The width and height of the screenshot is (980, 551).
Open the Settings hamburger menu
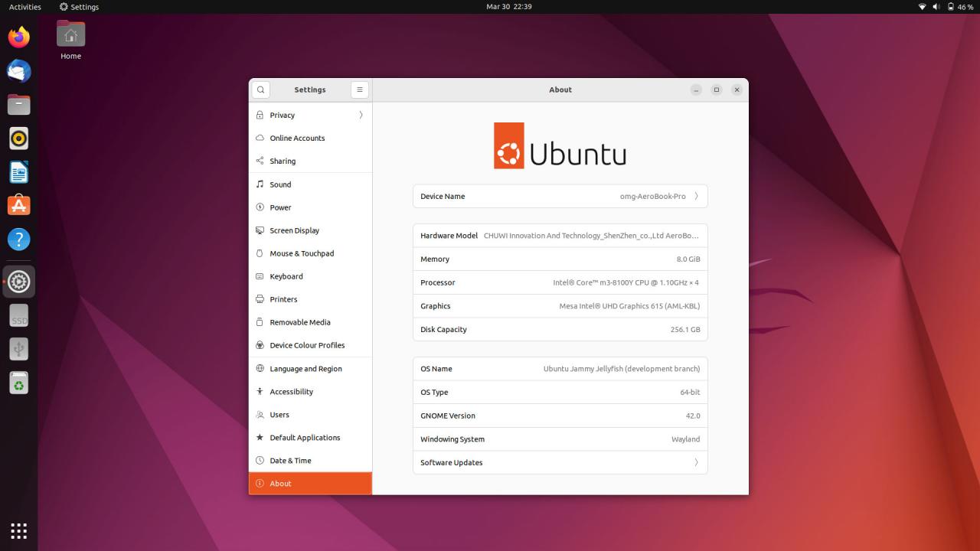point(360,90)
